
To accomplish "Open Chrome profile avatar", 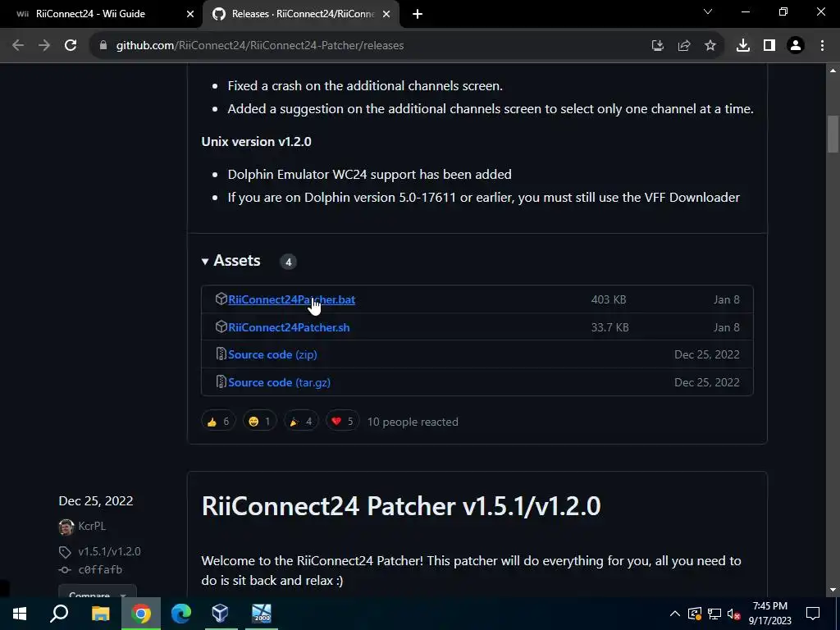I will point(796,46).
